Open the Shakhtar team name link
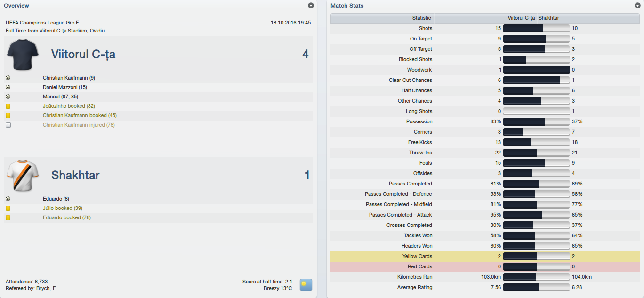644x298 pixels. click(x=75, y=176)
